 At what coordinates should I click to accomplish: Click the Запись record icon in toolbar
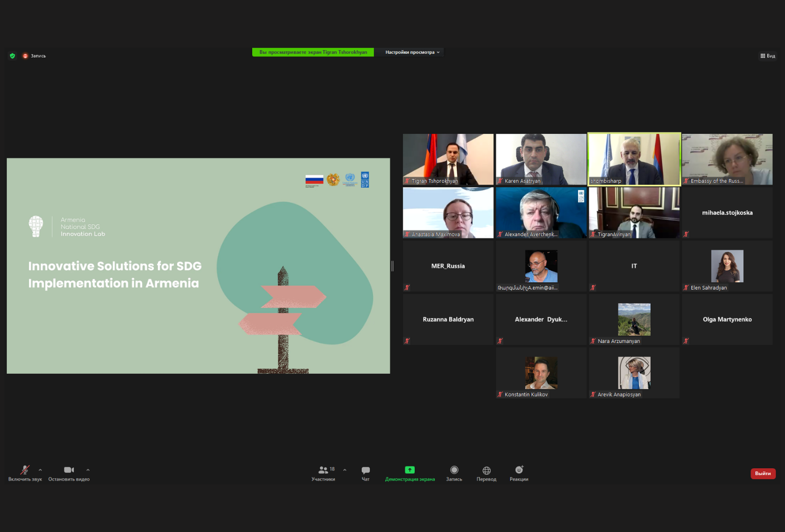click(454, 470)
